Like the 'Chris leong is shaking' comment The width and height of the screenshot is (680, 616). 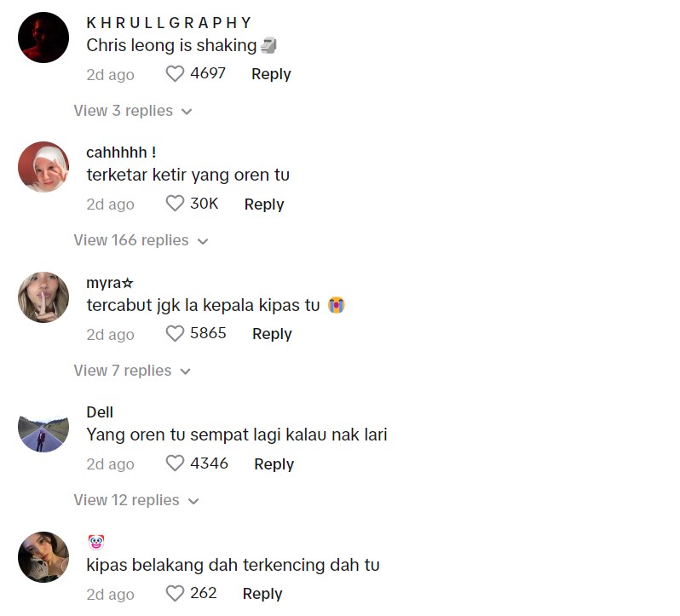tap(175, 73)
